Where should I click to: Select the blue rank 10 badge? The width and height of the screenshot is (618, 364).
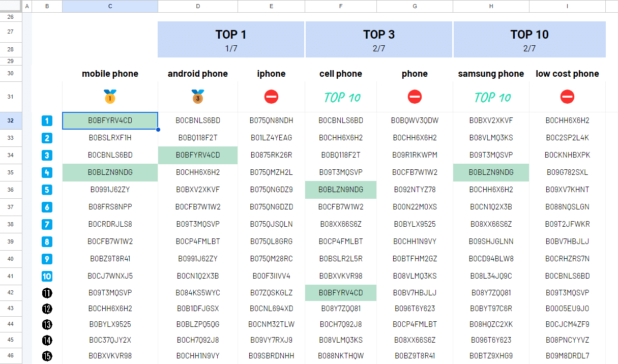coord(47,277)
